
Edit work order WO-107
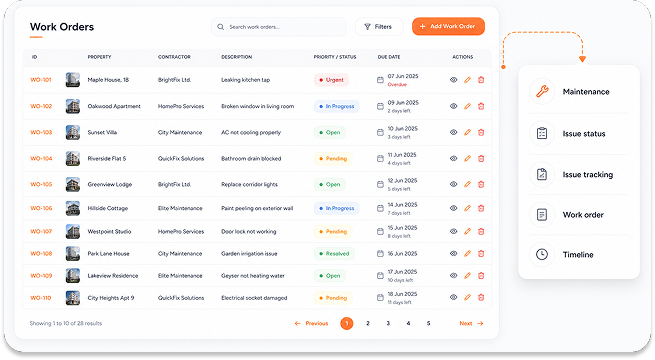(x=467, y=231)
